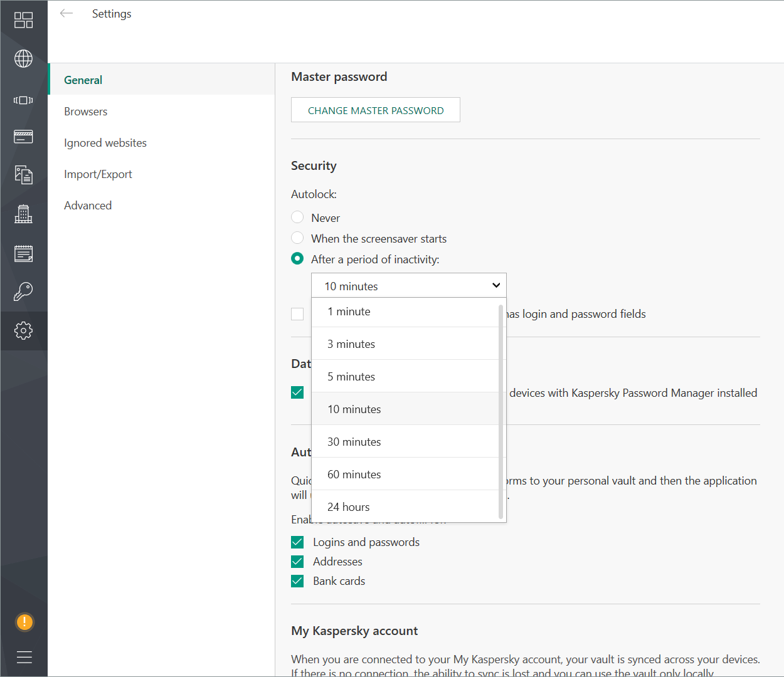Open the Import/Export settings tab
Viewport: 784px width, 677px height.
tap(161, 174)
